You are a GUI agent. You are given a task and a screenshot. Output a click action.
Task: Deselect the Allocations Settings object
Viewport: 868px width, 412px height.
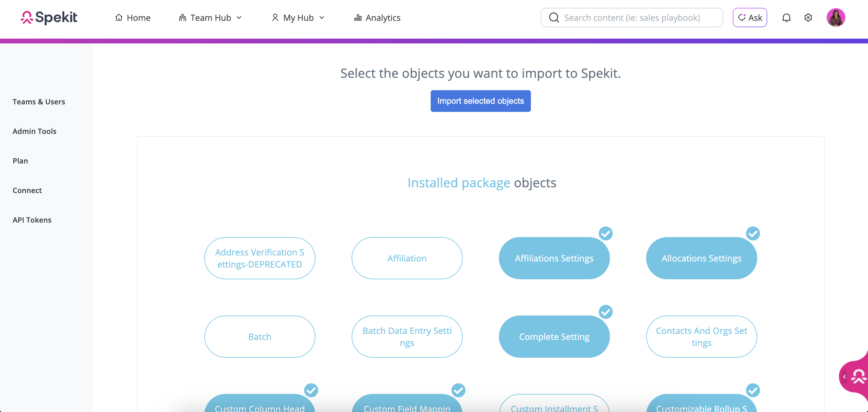point(701,258)
